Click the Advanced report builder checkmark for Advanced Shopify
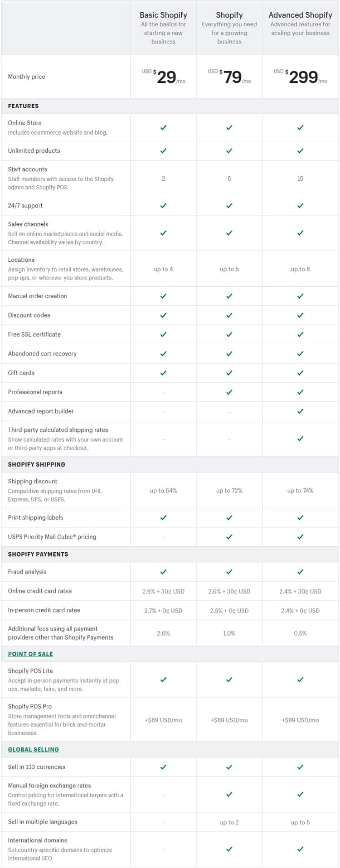The height and width of the screenshot is (868, 340). click(x=300, y=411)
